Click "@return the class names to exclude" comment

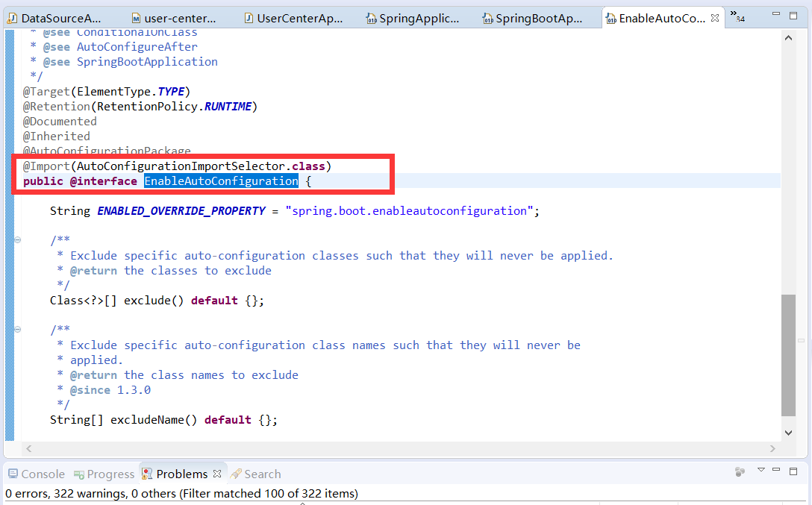tap(184, 375)
